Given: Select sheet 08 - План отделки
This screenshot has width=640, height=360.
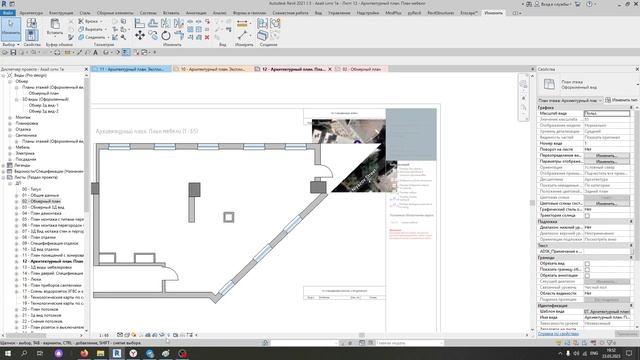Looking at the screenshot, I should point(38,238).
